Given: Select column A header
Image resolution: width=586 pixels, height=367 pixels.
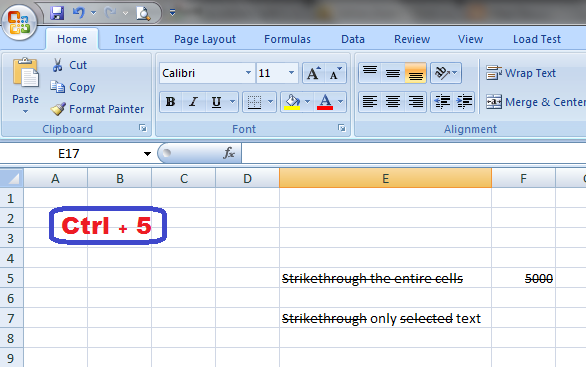Looking at the screenshot, I should 55,178.
